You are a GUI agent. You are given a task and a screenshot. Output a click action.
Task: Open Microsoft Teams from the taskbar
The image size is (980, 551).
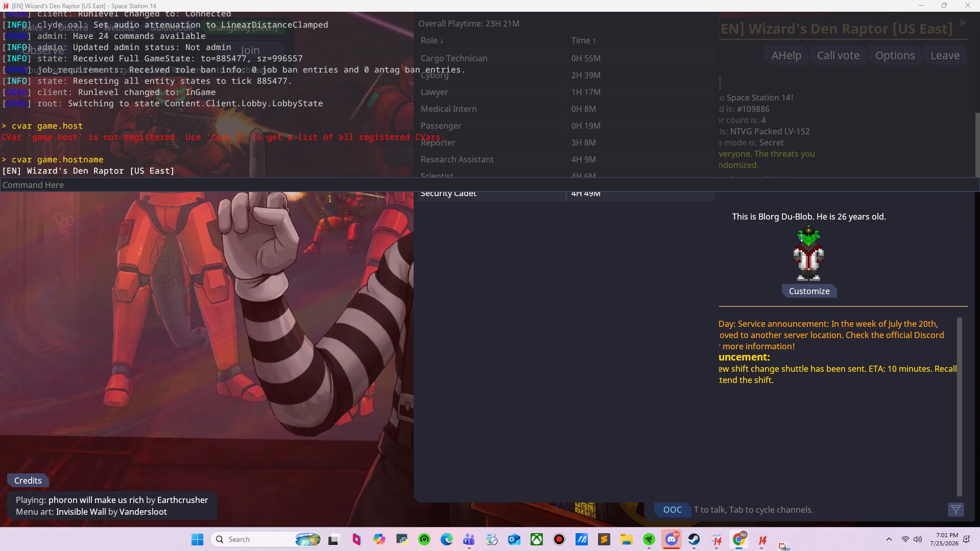469,539
